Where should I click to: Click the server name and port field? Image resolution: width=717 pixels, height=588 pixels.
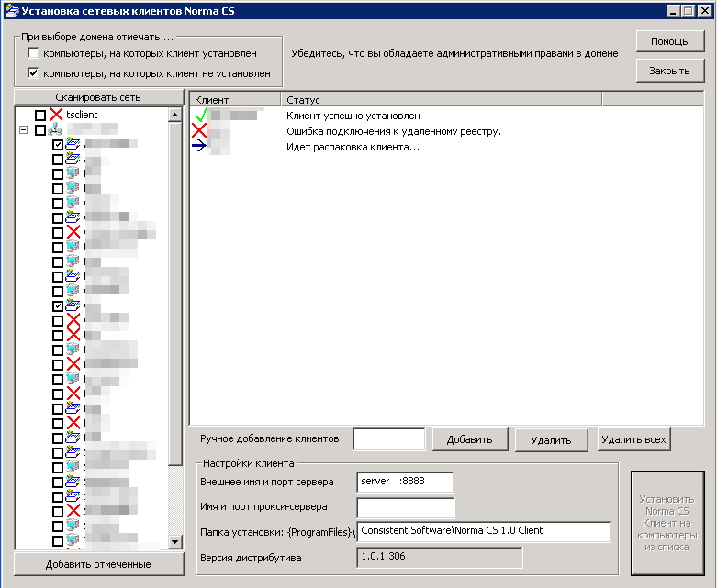click(405, 482)
